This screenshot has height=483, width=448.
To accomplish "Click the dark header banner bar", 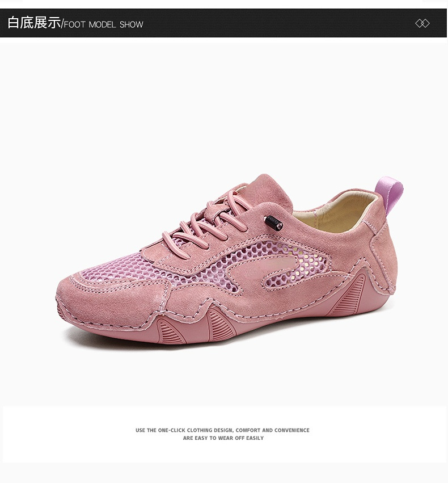I will [223, 23].
